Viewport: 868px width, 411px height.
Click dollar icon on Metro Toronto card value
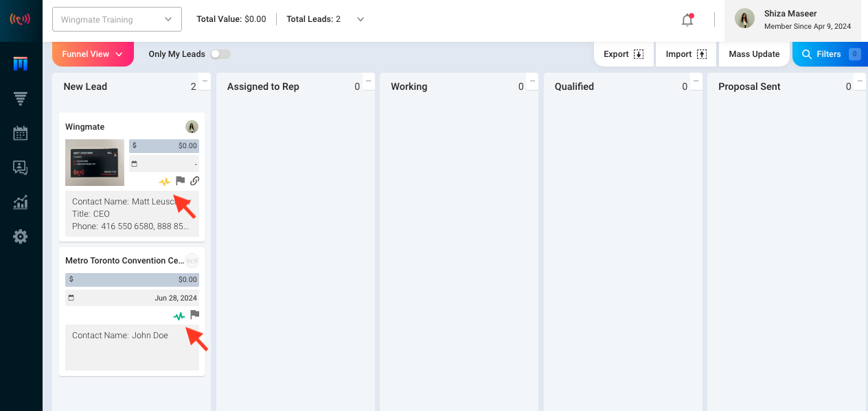[x=71, y=279]
